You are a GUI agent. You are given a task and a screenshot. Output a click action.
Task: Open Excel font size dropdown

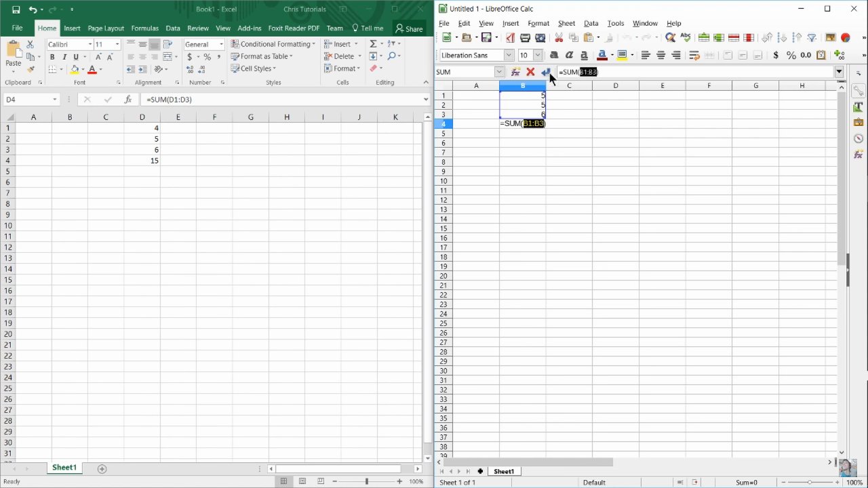pyautogui.click(x=117, y=44)
